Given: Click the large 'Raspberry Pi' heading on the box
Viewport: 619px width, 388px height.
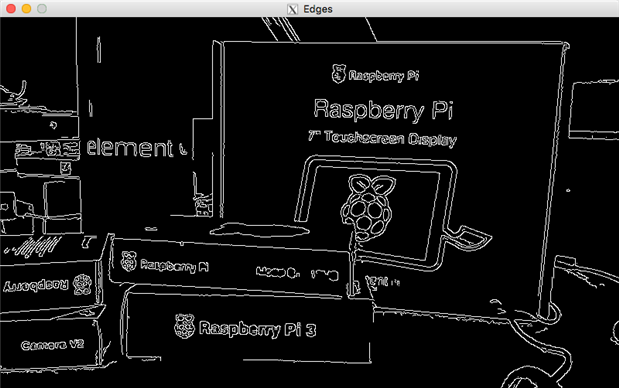Looking at the screenshot, I should 383,110.
